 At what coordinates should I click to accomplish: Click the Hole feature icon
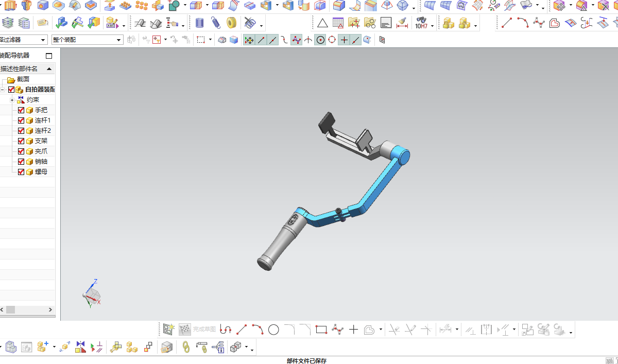43,6
